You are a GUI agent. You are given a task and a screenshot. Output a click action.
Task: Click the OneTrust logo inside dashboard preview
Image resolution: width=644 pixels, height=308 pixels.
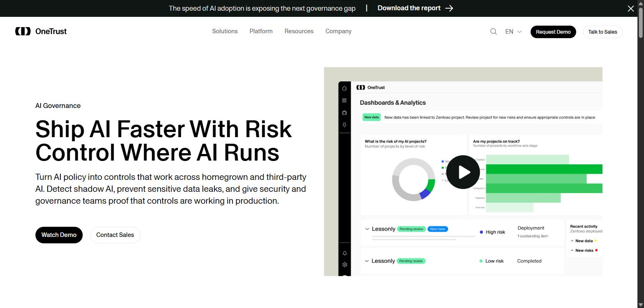pyautogui.click(x=370, y=87)
